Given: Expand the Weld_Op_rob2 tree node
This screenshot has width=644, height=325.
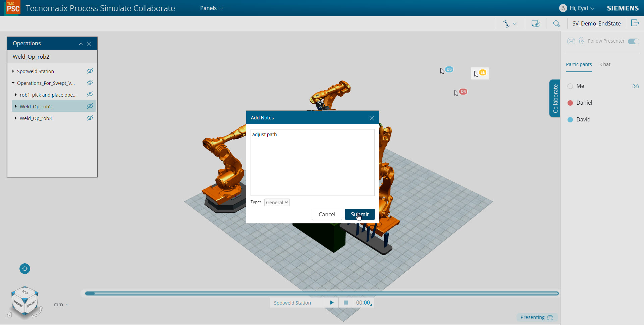Looking at the screenshot, I should click(16, 106).
